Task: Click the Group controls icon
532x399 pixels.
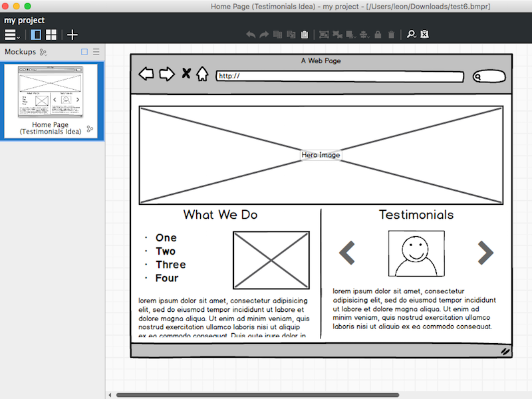Action: coord(325,35)
